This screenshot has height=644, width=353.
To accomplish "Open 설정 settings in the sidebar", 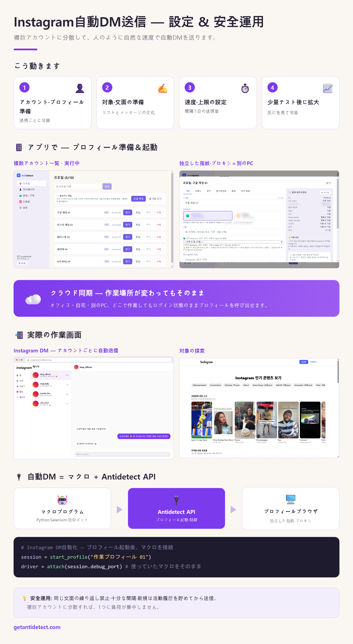I will click(x=31, y=207).
